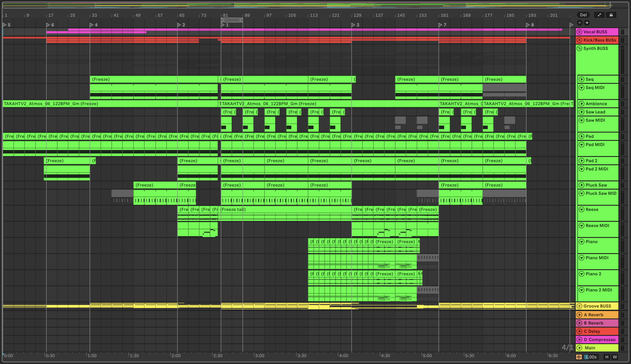This screenshot has height=364, width=631.
Task: Click the 1.00x zoom slider
Action: point(591,357)
